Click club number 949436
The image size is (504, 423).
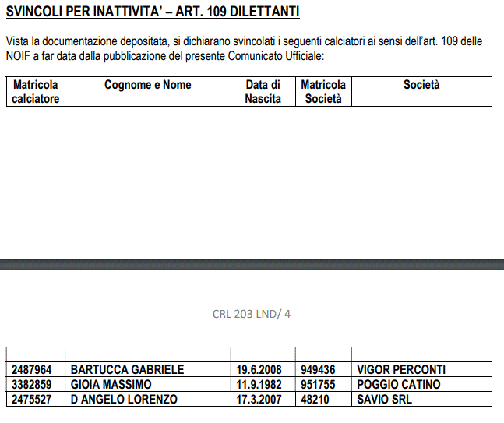[x=318, y=370]
